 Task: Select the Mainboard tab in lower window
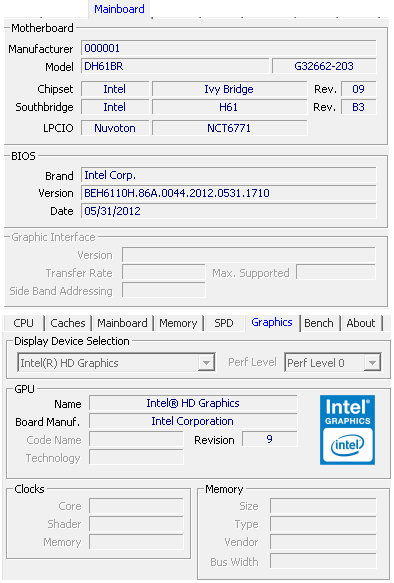coord(122,323)
